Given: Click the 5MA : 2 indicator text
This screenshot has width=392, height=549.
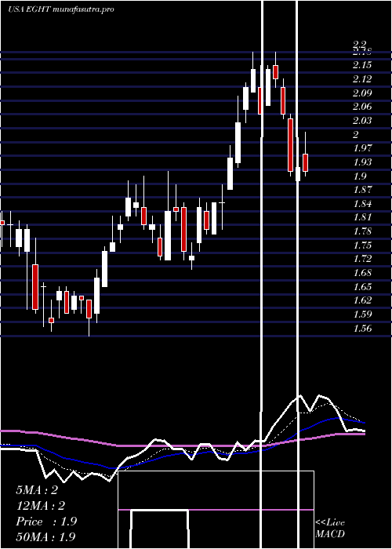Looking at the screenshot, I should (x=37, y=490).
